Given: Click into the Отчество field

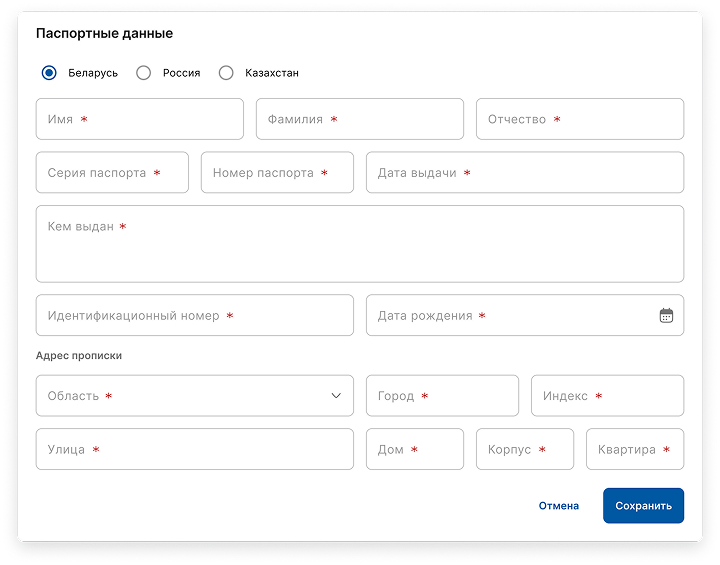Looking at the screenshot, I should [580, 119].
